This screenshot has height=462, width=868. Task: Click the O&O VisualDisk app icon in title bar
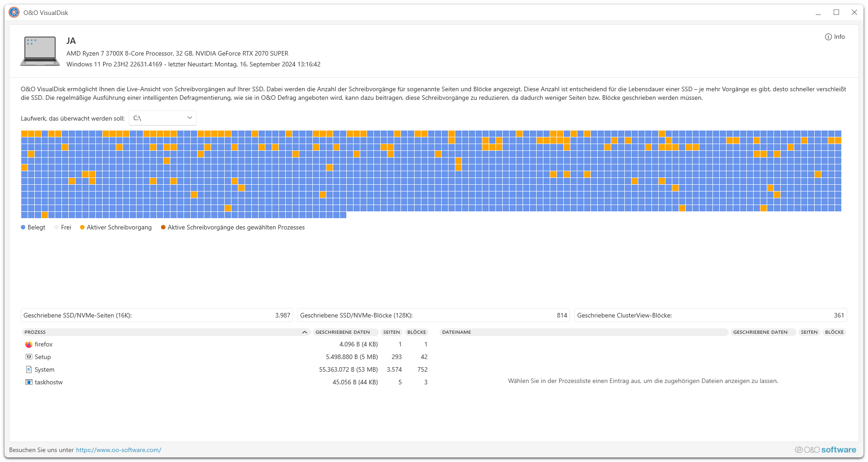(14, 13)
